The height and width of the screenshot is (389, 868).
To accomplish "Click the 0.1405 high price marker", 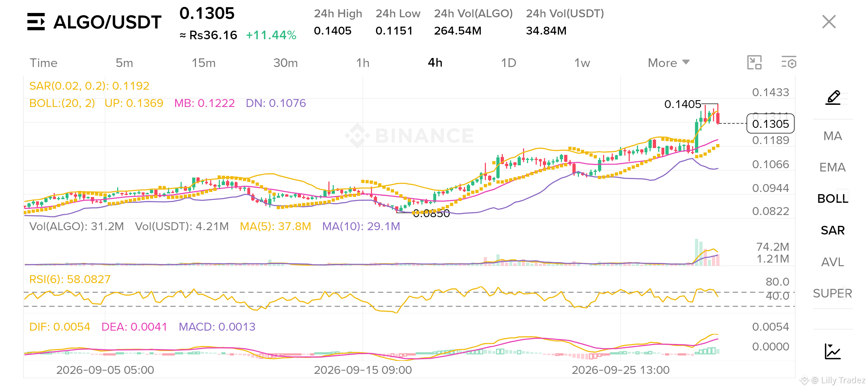I will click(683, 104).
